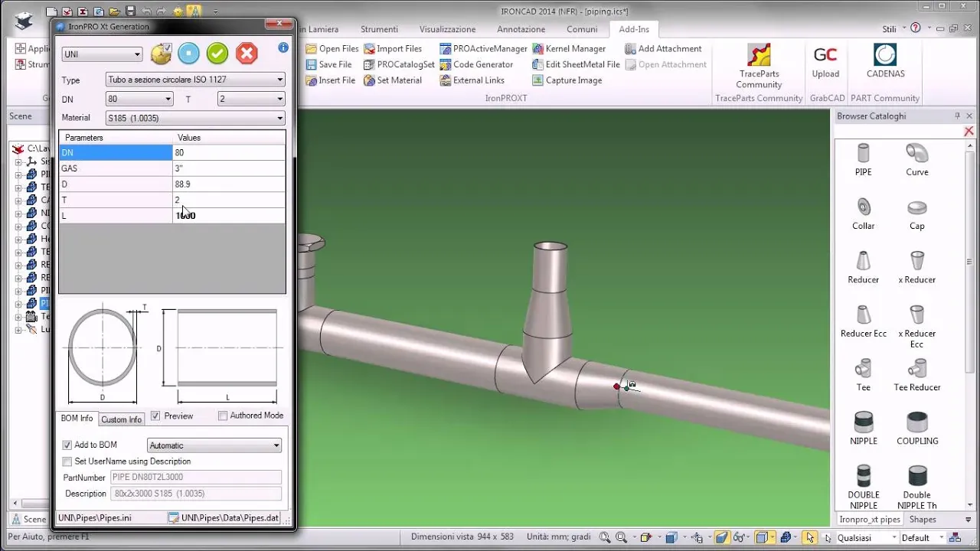Open the blue info icon
The image size is (980, 551).
click(283, 47)
